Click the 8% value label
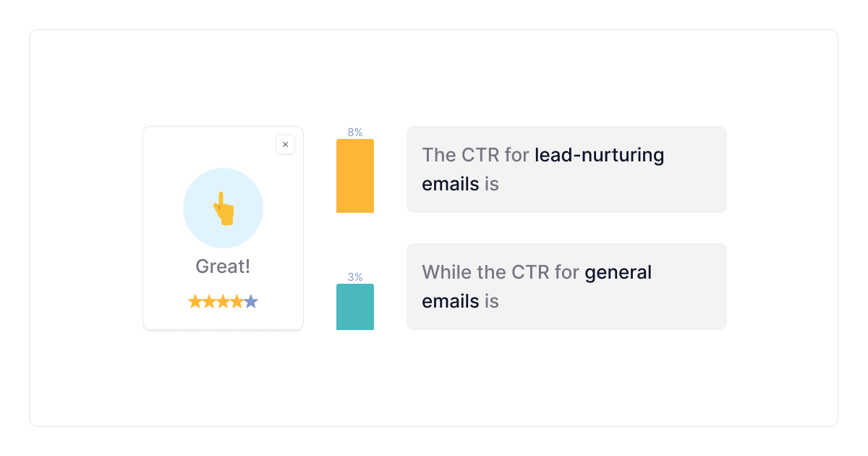 [x=355, y=132]
